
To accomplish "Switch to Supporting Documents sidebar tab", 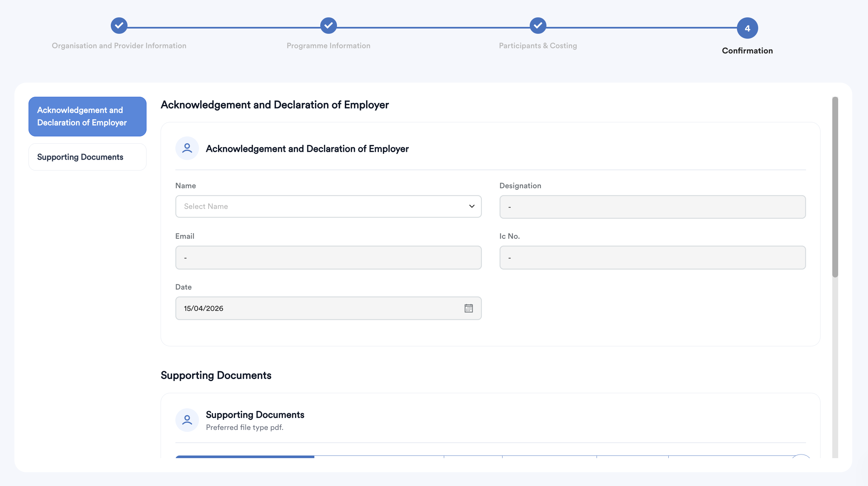I will coord(87,157).
